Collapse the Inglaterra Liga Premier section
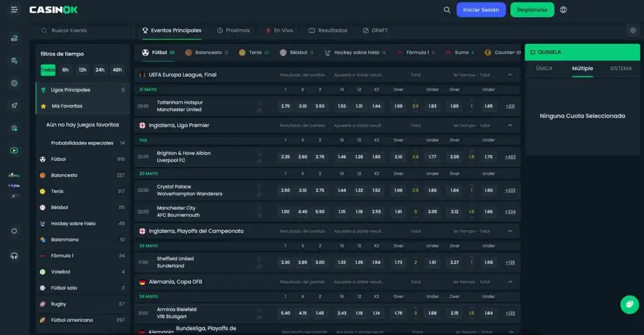 tap(510, 125)
